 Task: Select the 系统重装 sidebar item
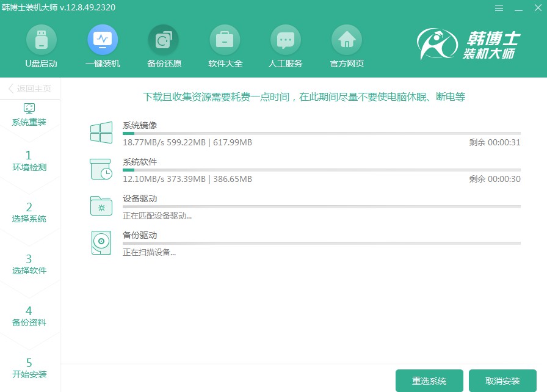(x=29, y=115)
